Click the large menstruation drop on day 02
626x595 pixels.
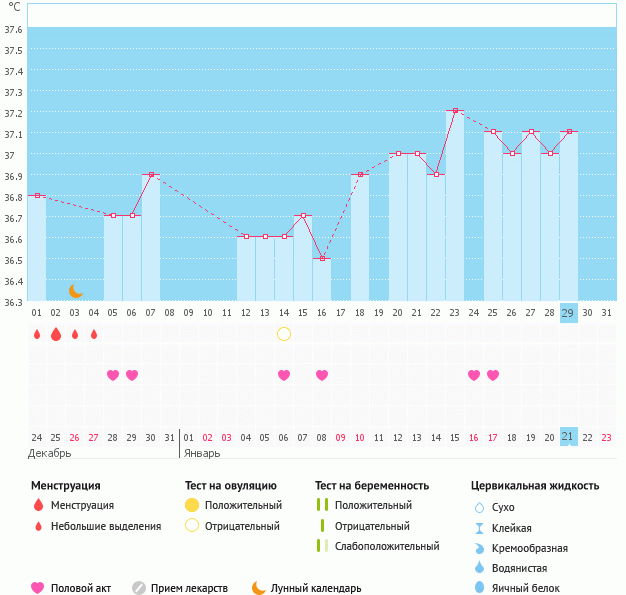coord(56,334)
